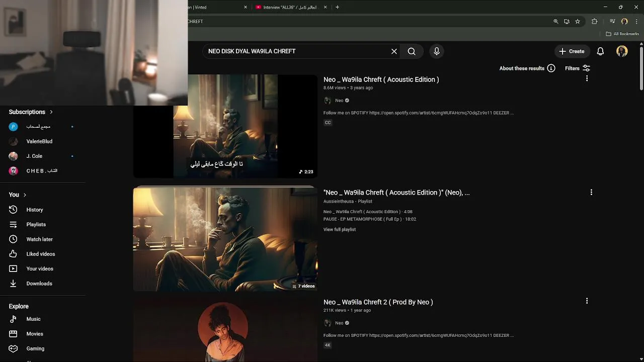Click in the YouTube search field
Screen dimensions: 644x362
297,51
